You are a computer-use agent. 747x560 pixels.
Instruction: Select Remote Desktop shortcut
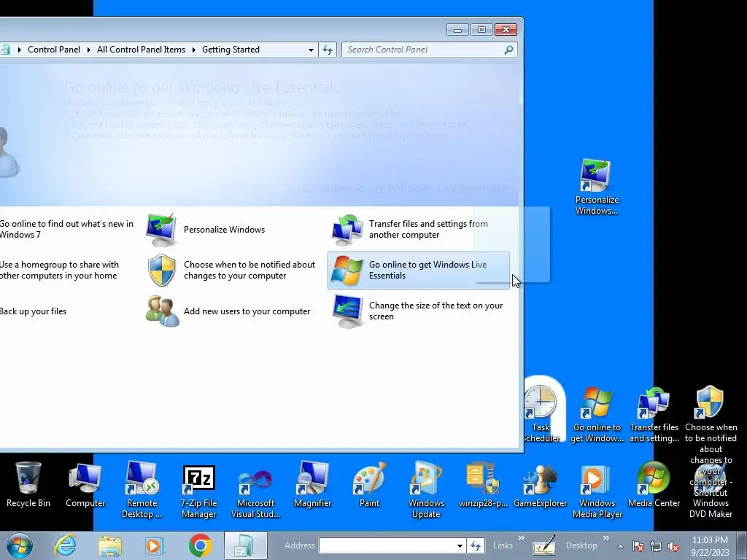(142, 489)
